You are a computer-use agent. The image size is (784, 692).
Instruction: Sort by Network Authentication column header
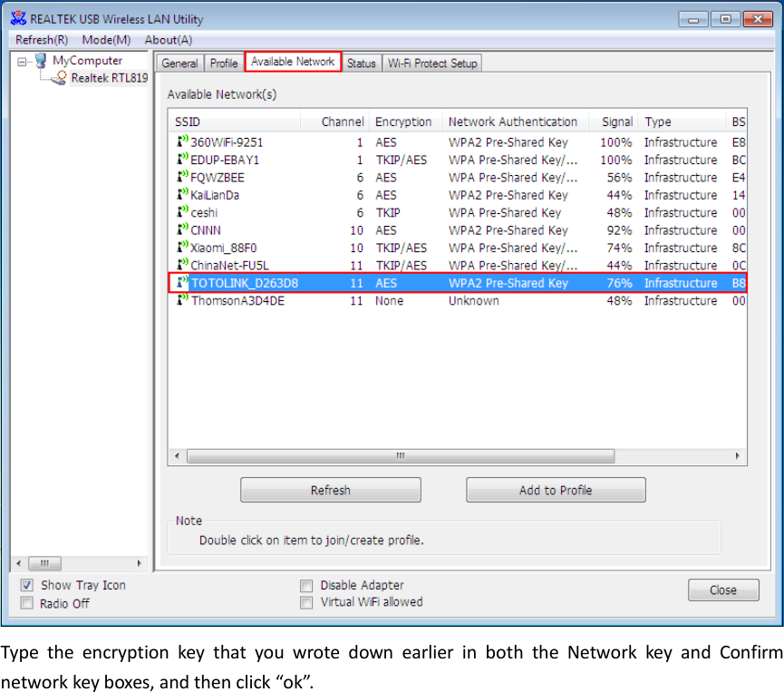[x=516, y=122]
